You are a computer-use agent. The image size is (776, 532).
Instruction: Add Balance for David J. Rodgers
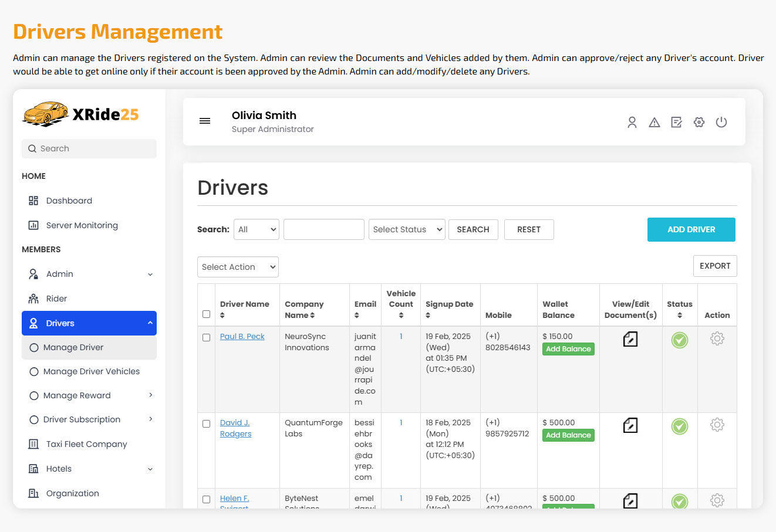568,435
